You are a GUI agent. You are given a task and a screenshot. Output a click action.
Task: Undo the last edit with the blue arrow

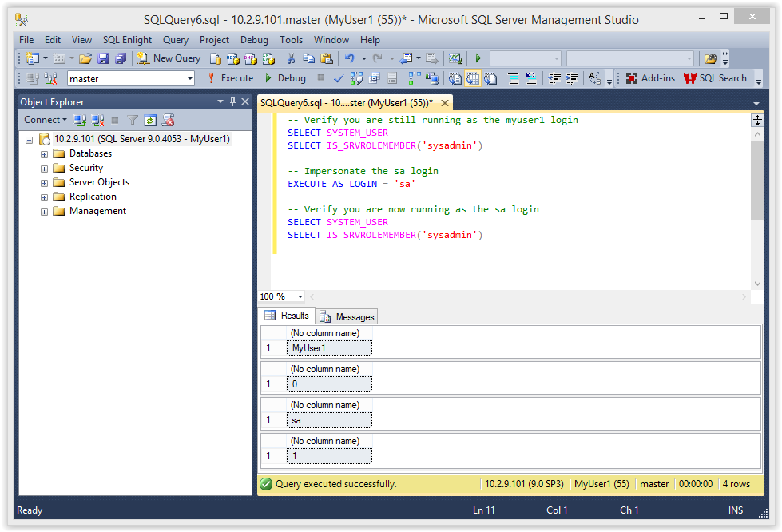click(x=350, y=58)
